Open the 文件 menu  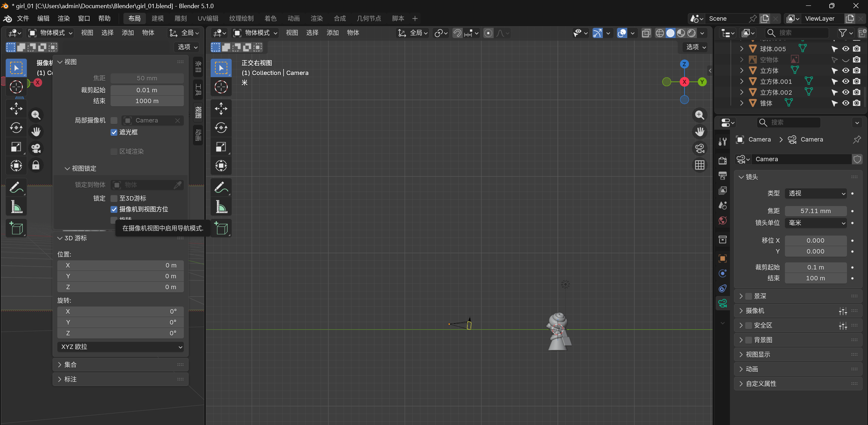(23, 18)
